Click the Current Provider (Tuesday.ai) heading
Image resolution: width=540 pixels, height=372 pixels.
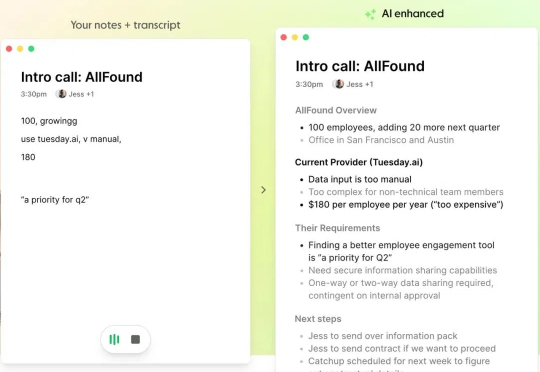(359, 162)
